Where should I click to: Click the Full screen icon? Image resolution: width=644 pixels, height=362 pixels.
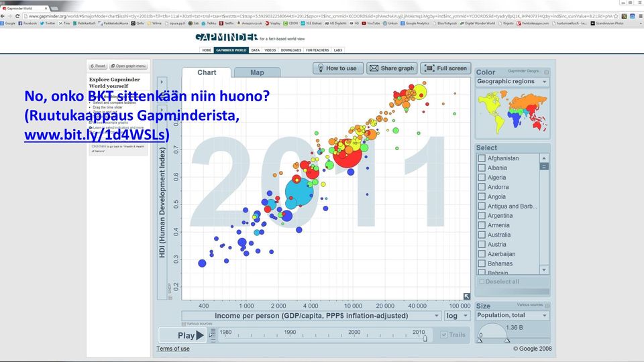click(x=429, y=68)
